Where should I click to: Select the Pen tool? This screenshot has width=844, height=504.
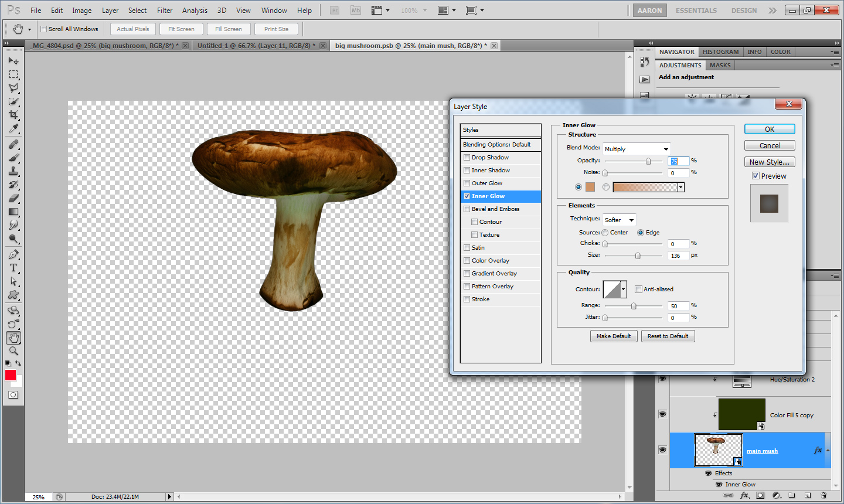pyautogui.click(x=13, y=254)
